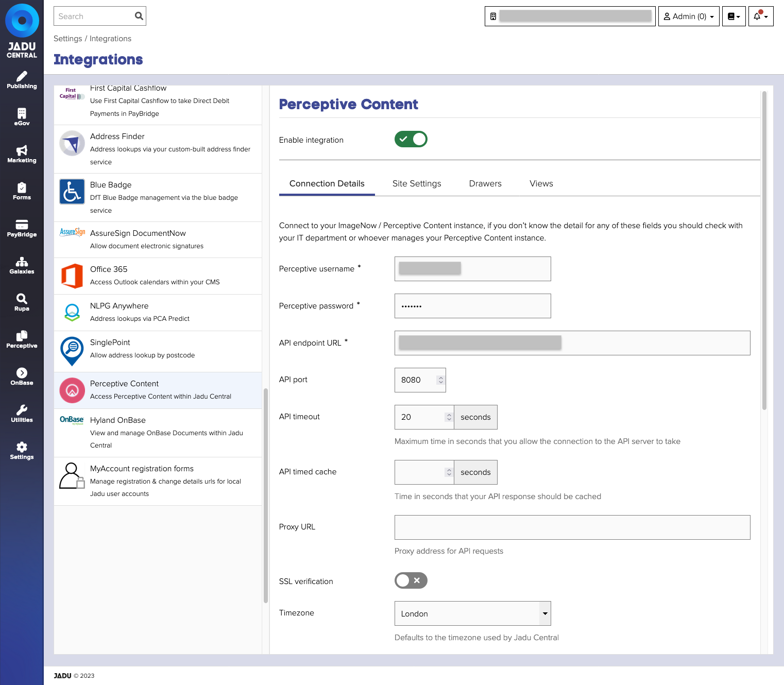
Task: Turn on SSL verification toggle
Action: click(411, 580)
